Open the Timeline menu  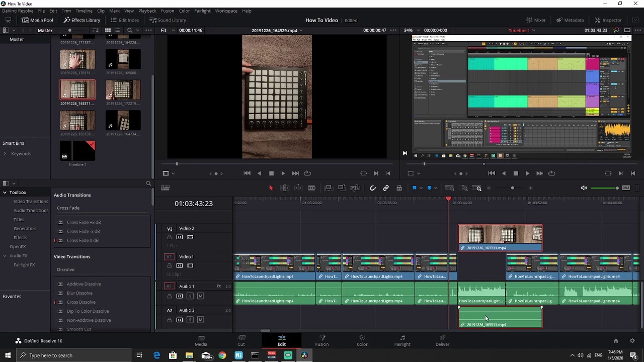pyautogui.click(x=84, y=11)
